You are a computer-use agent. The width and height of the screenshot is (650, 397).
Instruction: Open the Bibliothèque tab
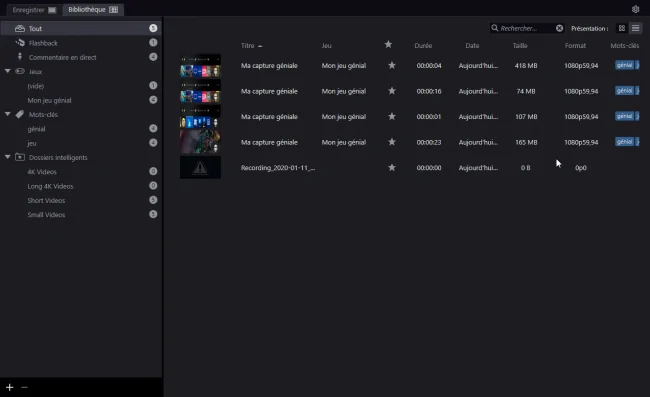click(x=93, y=10)
